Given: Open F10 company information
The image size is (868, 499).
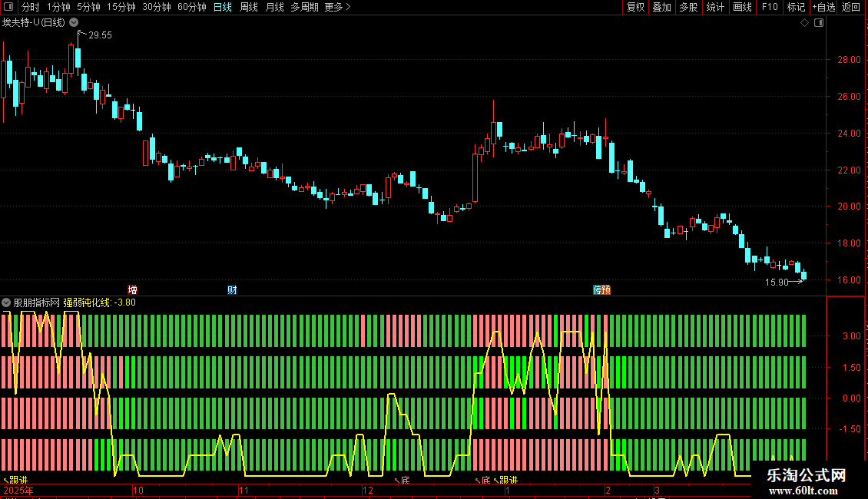Looking at the screenshot, I should [x=770, y=7].
